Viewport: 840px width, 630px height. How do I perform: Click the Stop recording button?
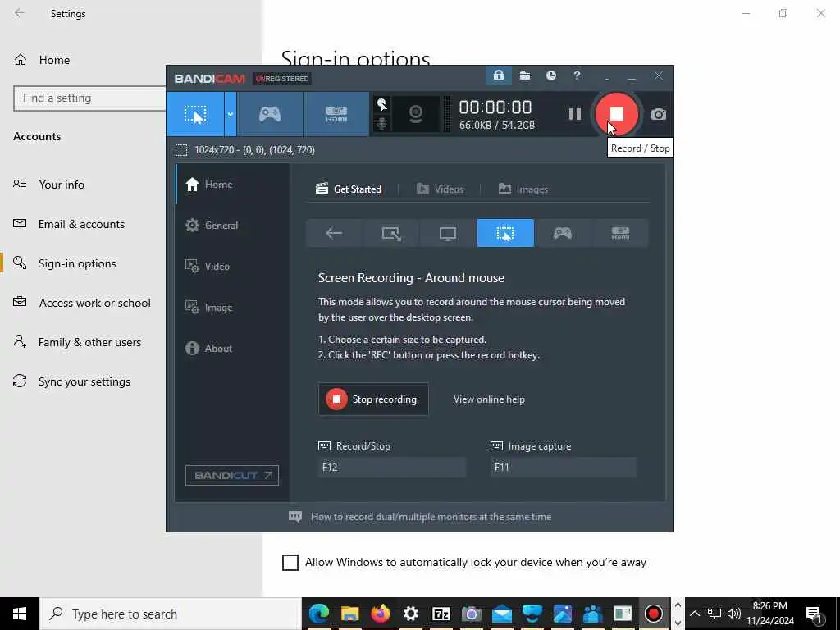coord(373,399)
